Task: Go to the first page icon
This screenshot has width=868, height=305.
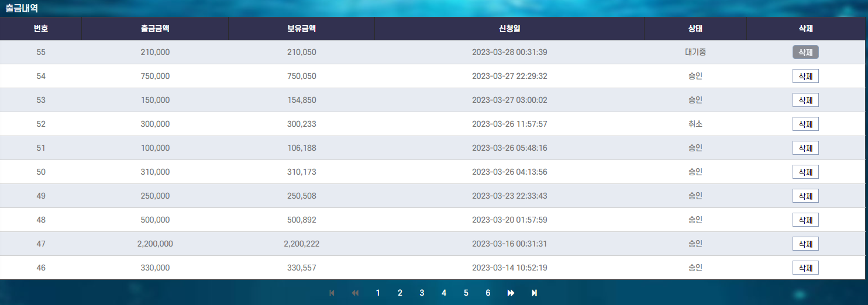Action: coord(332,293)
